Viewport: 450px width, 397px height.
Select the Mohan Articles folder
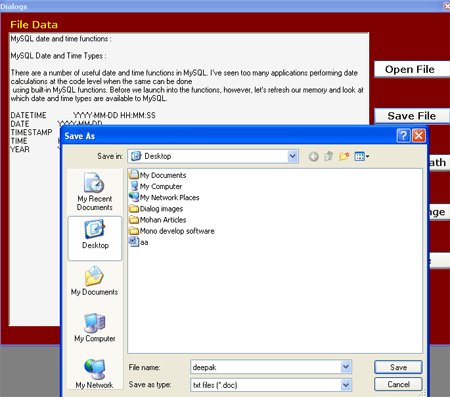tap(157, 220)
